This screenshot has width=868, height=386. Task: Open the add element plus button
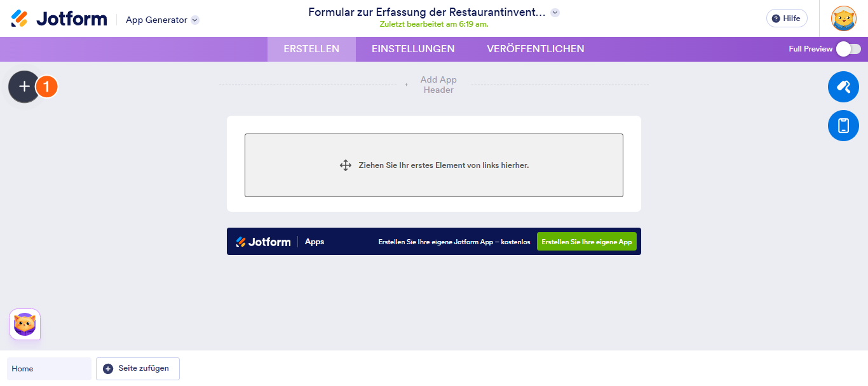pos(24,86)
